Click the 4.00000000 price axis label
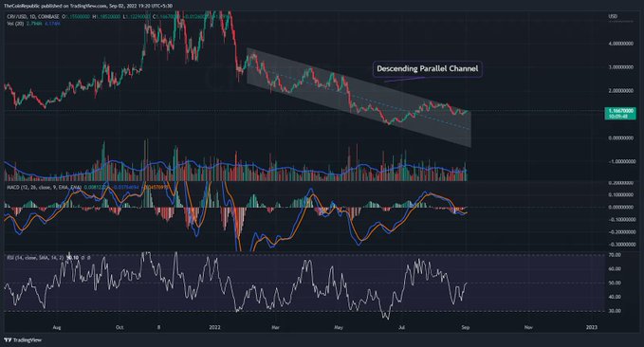The image size is (644, 347). [x=620, y=43]
